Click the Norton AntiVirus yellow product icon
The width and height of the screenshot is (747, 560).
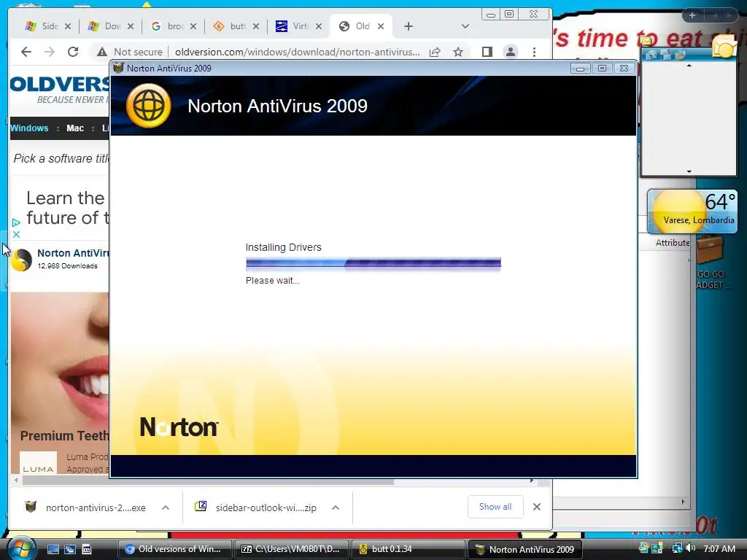pyautogui.click(x=21, y=260)
